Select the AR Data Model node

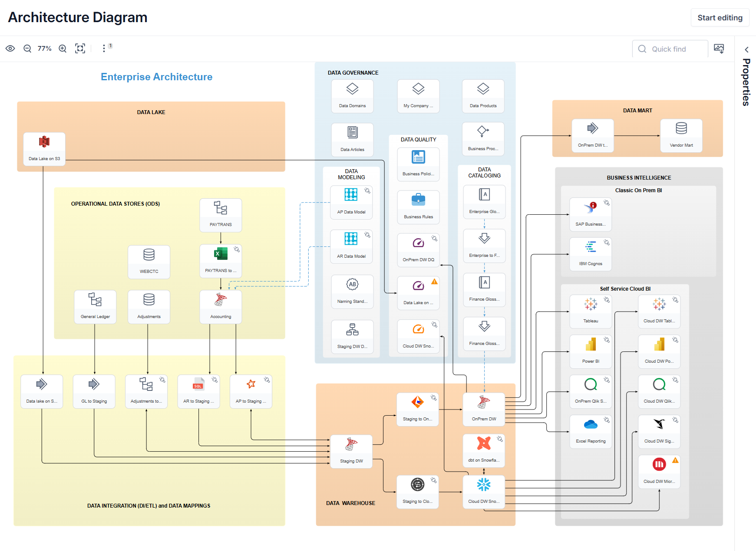pyautogui.click(x=351, y=246)
